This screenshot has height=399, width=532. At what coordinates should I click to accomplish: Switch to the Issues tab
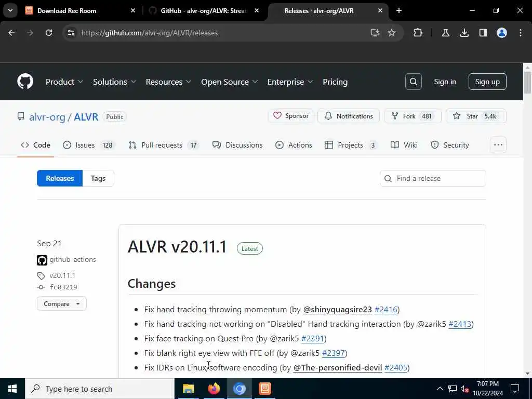tap(89, 145)
